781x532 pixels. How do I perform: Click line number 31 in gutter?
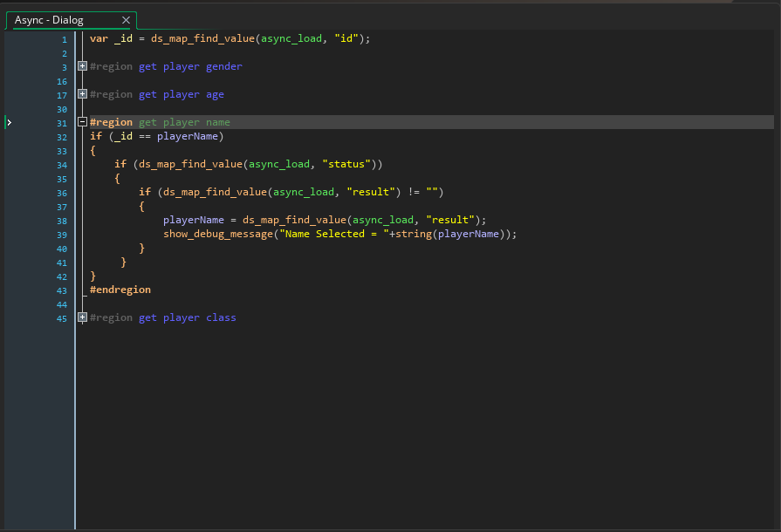[x=62, y=123]
